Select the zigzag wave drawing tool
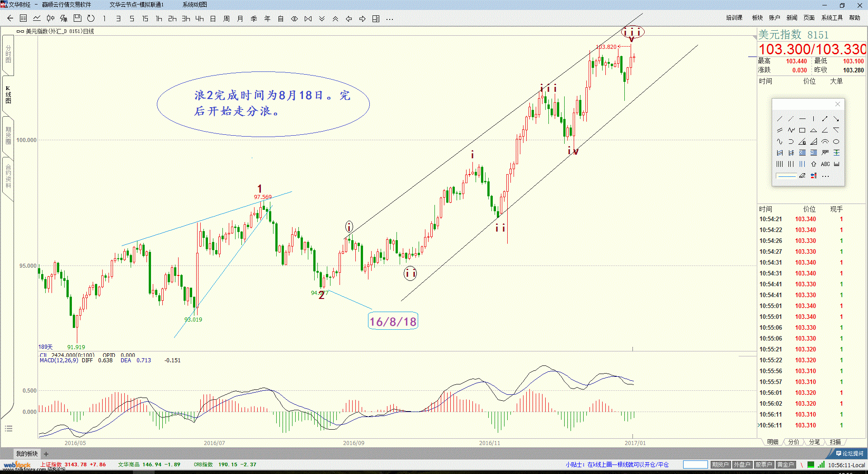The image size is (868, 474). click(x=791, y=130)
